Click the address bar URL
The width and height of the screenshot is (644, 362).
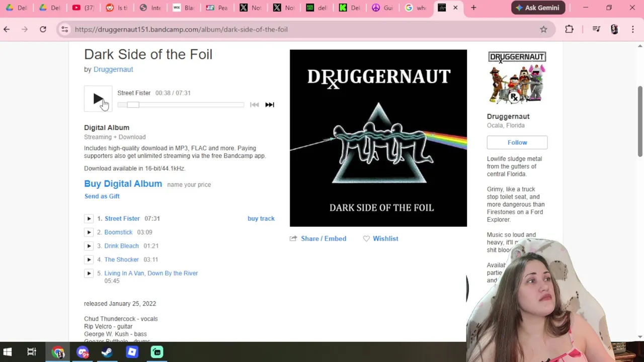181,29
